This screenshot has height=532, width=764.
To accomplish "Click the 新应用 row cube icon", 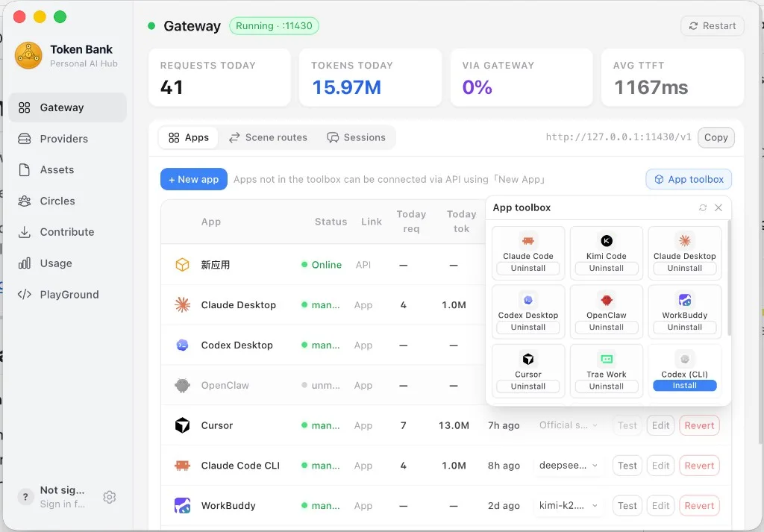I will (x=182, y=265).
